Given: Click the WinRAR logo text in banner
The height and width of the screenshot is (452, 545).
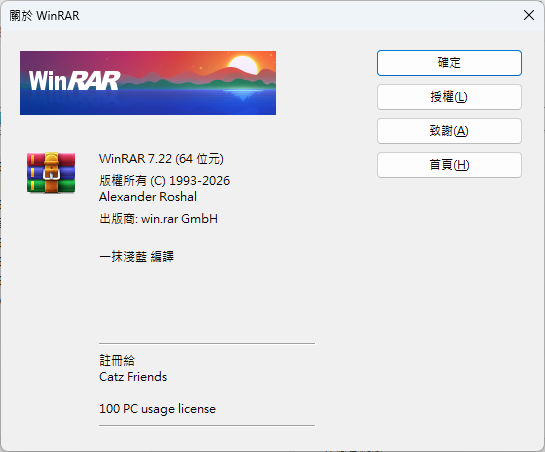Looking at the screenshot, I should (x=74, y=80).
